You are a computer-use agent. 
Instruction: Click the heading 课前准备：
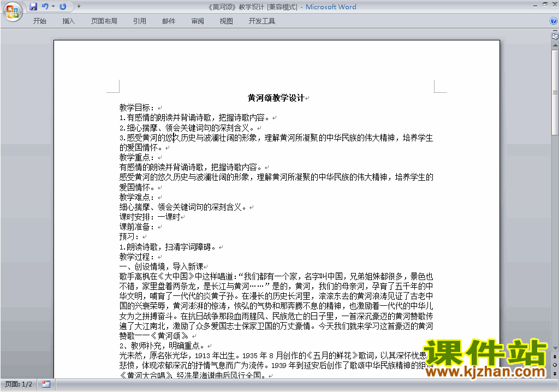(x=138, y=227)
